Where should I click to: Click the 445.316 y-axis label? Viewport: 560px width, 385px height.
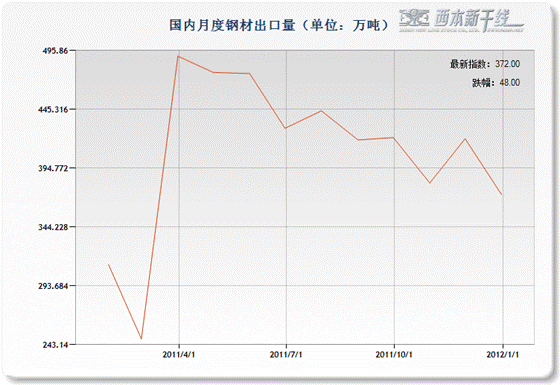(x=53, y=109)
